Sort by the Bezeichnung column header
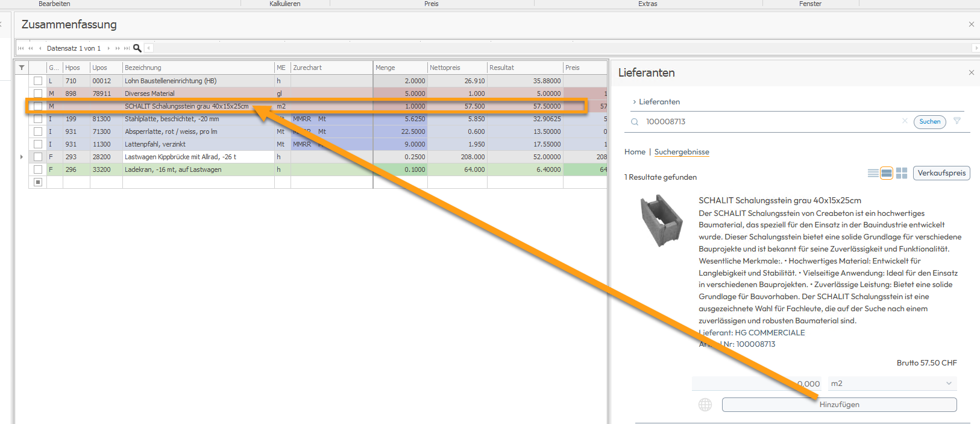 198,68
